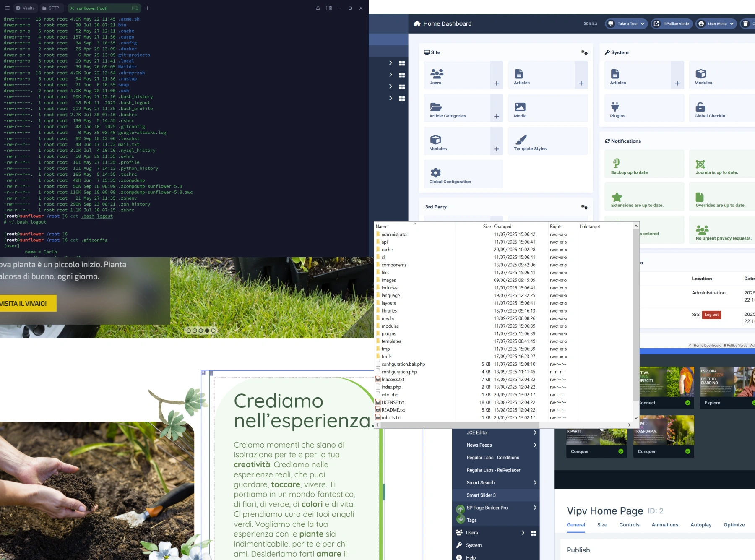Click the split panel icon in terminal
Screen dimensions: 755x560
[329, 8]
